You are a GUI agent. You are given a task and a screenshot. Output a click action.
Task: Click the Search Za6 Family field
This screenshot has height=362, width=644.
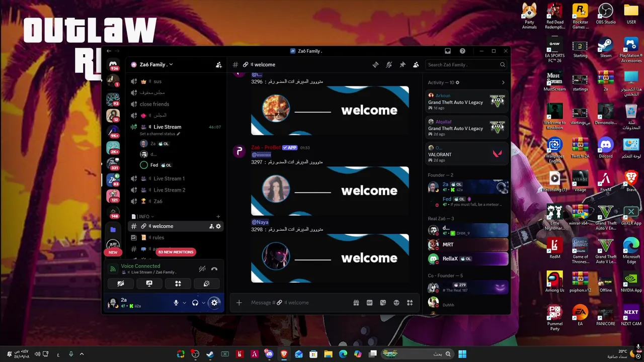point(466,64)
